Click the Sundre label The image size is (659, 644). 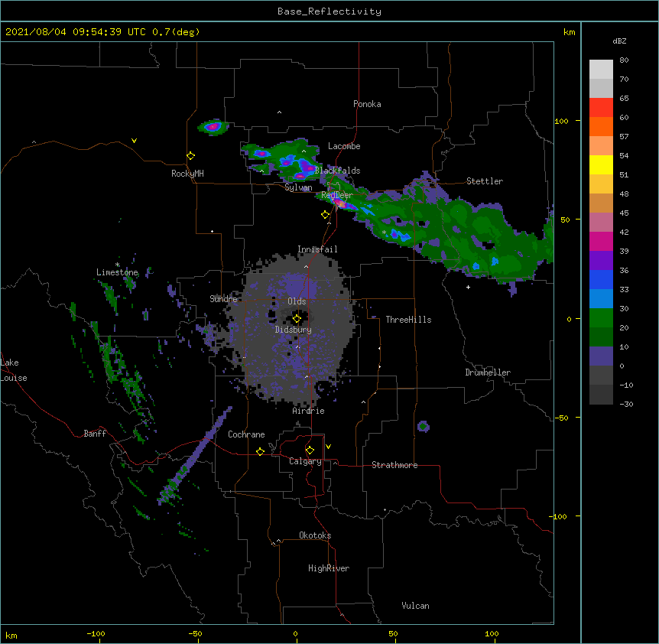pos(223,299)
